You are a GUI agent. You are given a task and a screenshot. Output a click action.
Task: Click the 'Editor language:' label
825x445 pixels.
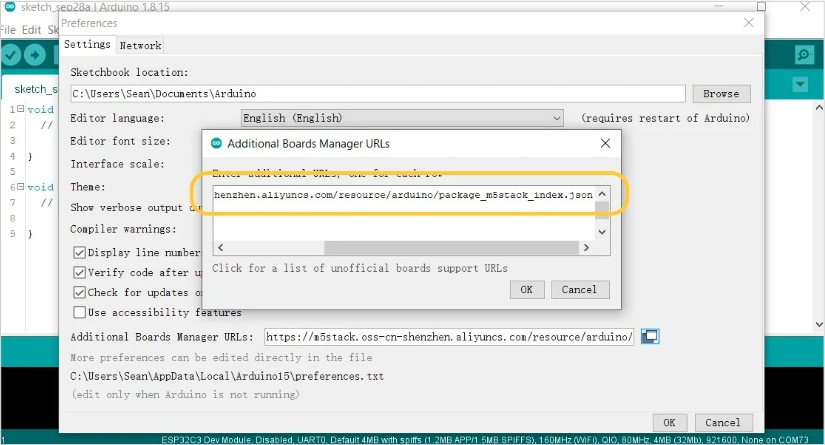pos(117,118)
